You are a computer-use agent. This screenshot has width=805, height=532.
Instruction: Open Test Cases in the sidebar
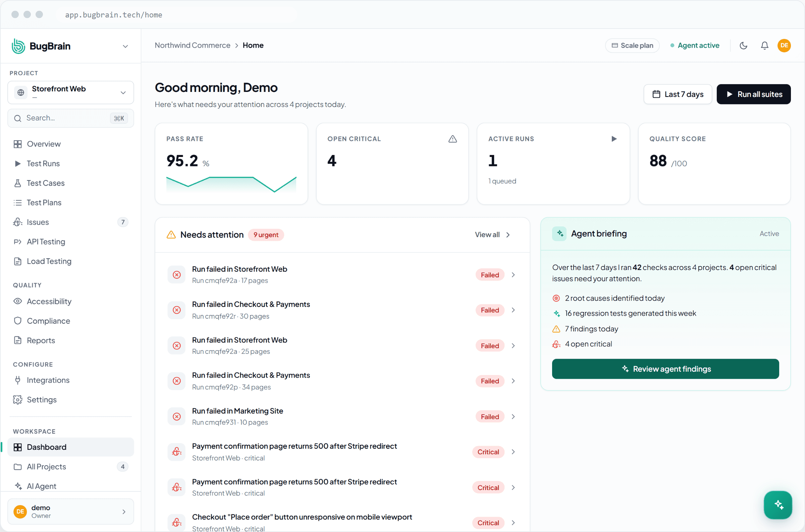coord(70,183)
